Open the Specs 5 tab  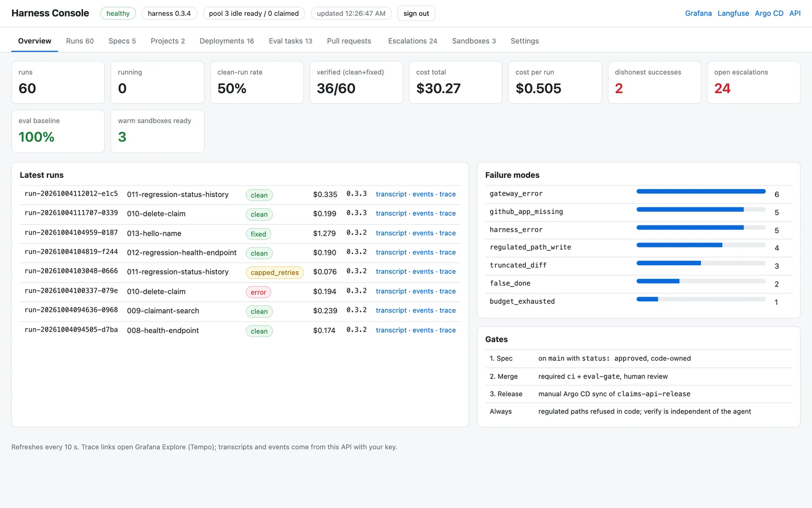pos(122,41)
